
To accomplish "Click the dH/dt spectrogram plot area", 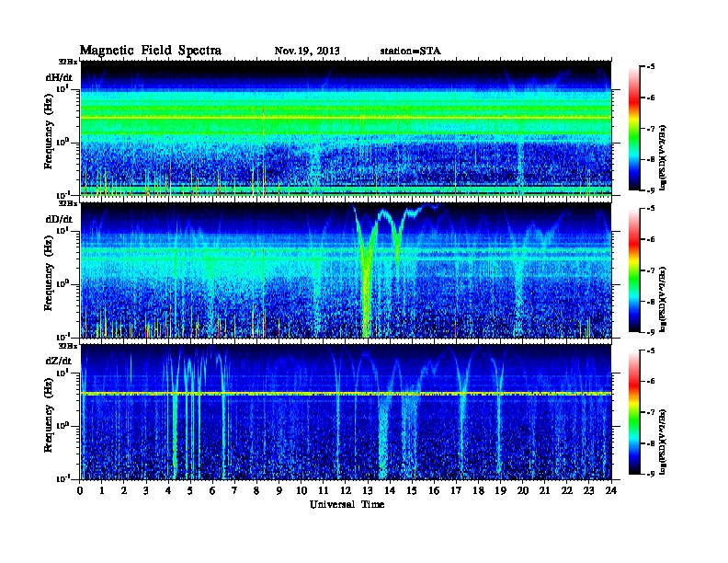I will tap(346, 128).
